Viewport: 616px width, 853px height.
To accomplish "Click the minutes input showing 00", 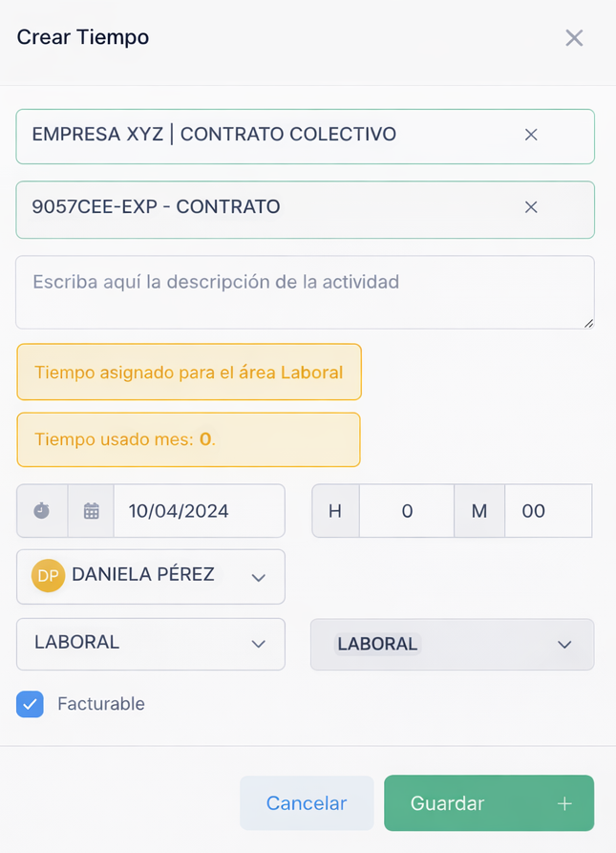I will 547,511.
